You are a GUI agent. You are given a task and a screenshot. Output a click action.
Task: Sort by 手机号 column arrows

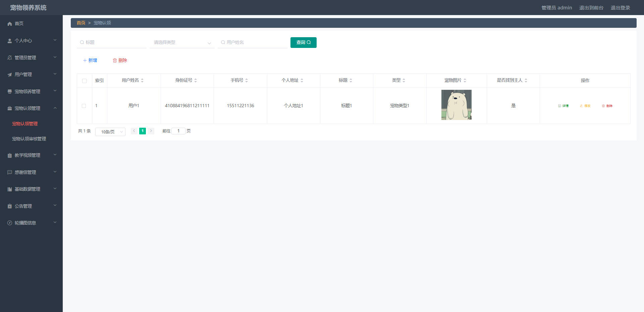coord(247,80)
